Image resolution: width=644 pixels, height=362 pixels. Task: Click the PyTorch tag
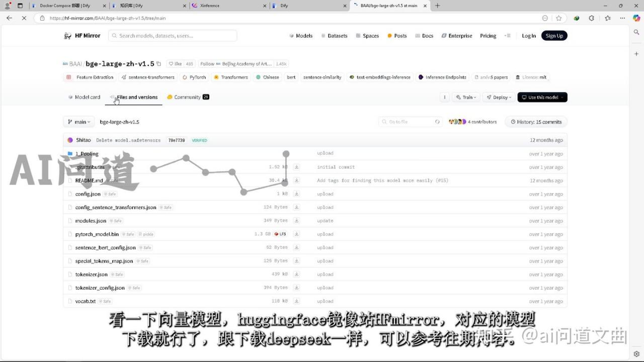pyautogui.click(x=194, y=77)
